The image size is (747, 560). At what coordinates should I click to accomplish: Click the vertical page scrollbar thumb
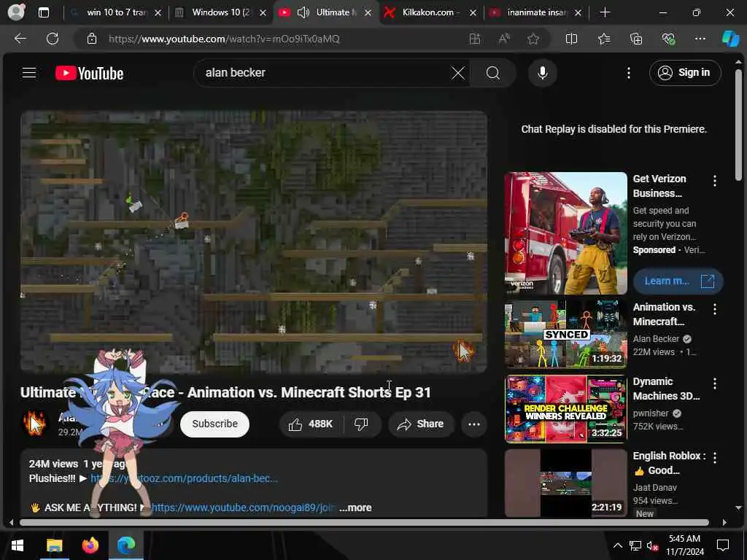(738, 125)
